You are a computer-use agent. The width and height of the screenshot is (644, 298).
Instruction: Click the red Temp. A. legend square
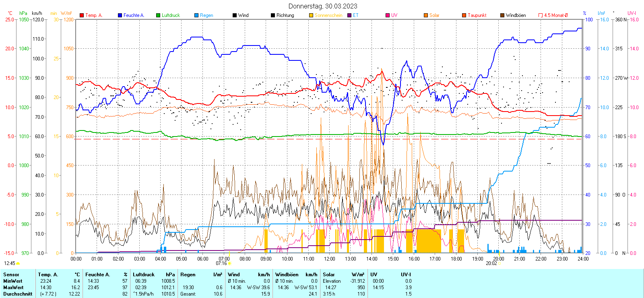click(x=82, y=15)
